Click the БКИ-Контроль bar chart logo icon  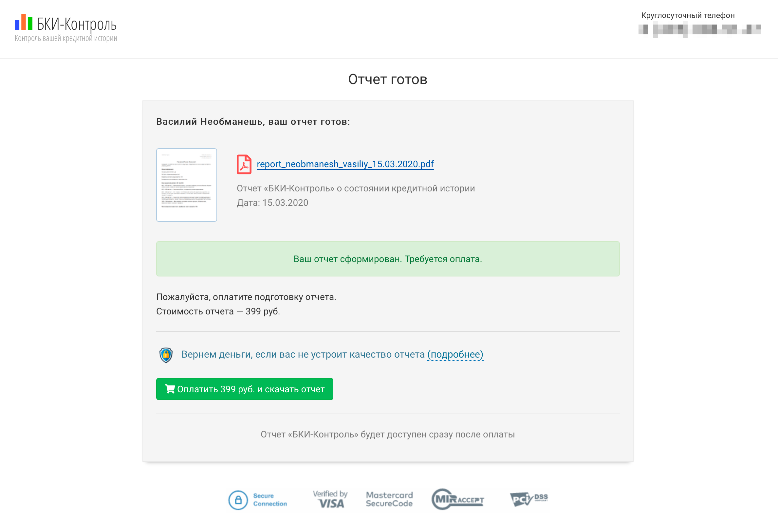pos(24,22)
